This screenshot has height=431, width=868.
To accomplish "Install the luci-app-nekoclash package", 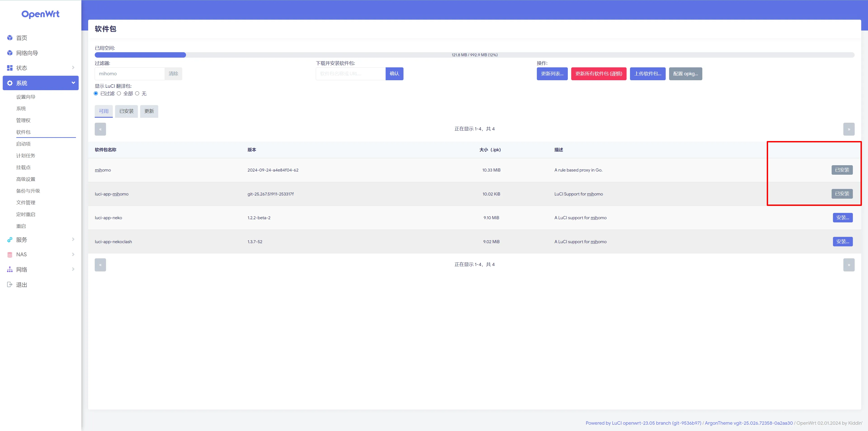I will click(843, 242).
